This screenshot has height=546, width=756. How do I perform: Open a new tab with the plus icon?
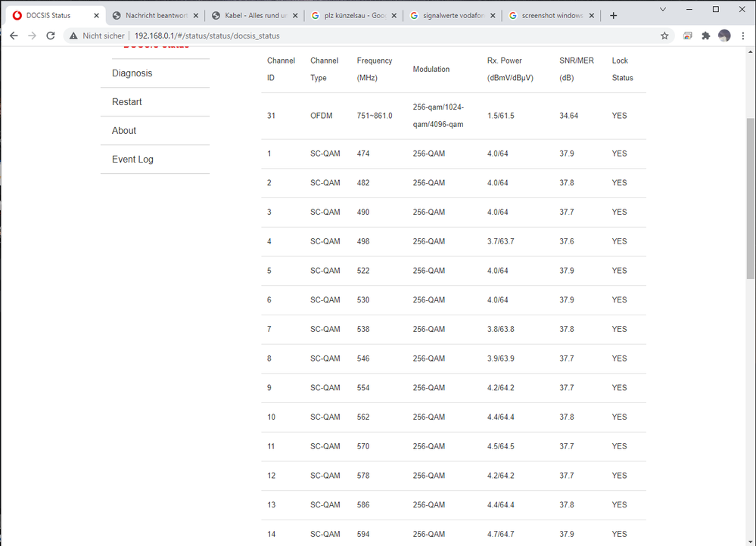click(x=613, y=14)
